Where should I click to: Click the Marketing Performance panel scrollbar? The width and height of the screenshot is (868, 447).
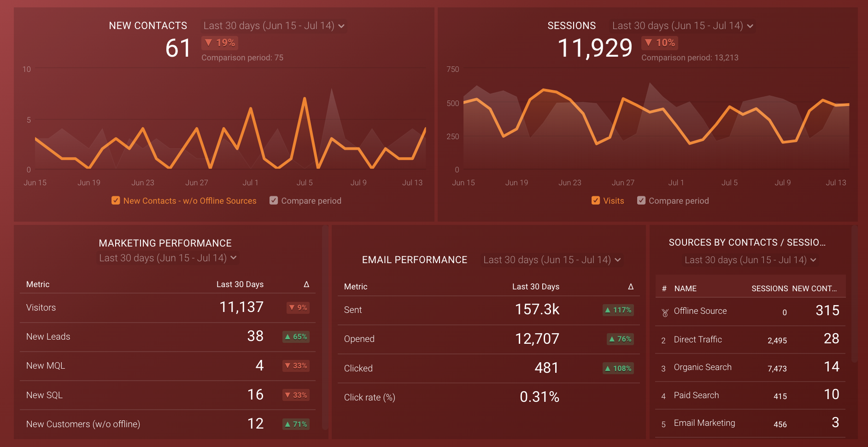point(325,327)
